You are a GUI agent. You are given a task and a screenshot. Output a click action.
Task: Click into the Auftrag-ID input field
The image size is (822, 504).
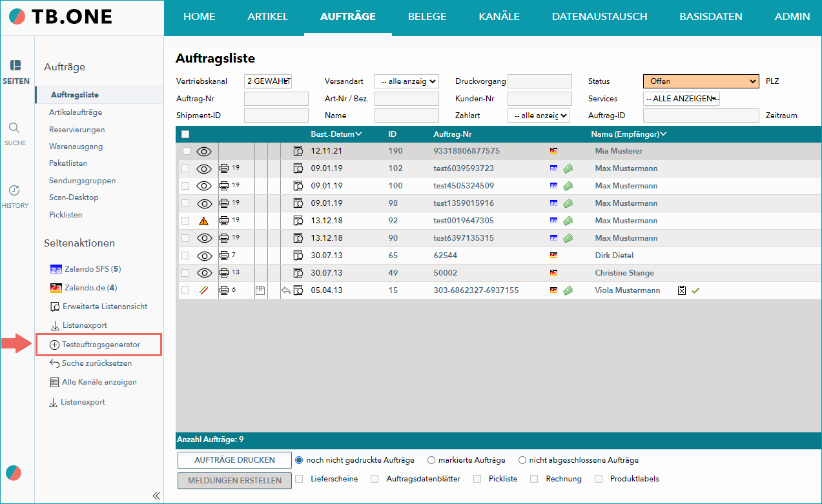pyautogui.click(x=701, y=116)
